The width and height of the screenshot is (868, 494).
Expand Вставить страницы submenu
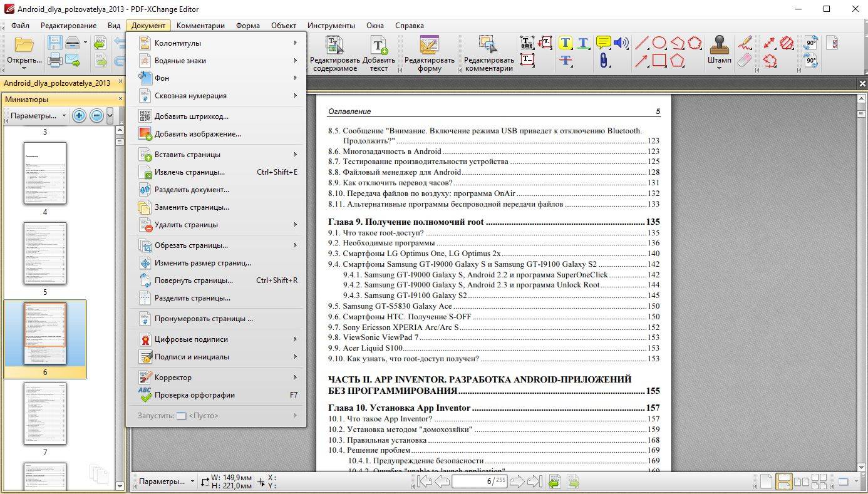click(x=217, y=155)
